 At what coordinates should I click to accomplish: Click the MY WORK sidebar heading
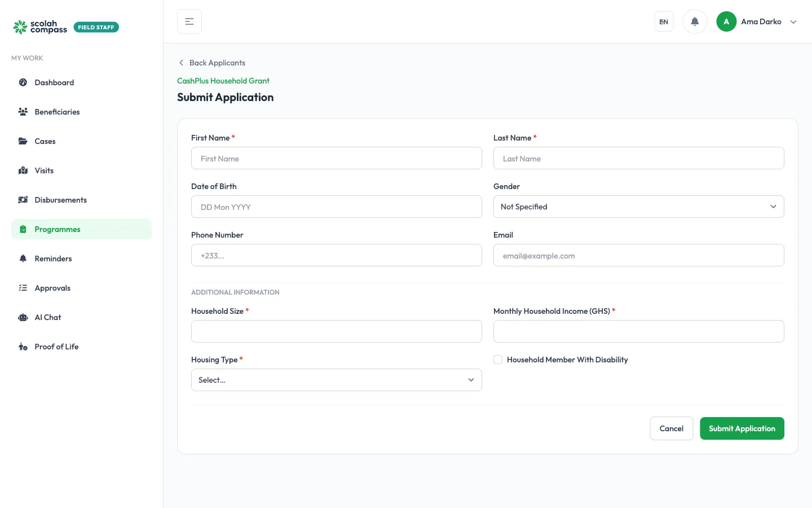click(x=27, y=58)
